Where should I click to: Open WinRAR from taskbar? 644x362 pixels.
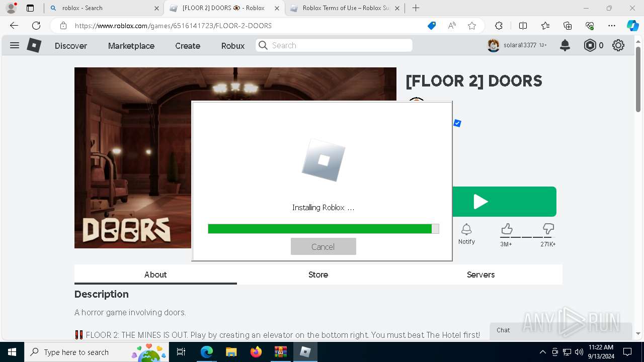click(x=280, y=352)
